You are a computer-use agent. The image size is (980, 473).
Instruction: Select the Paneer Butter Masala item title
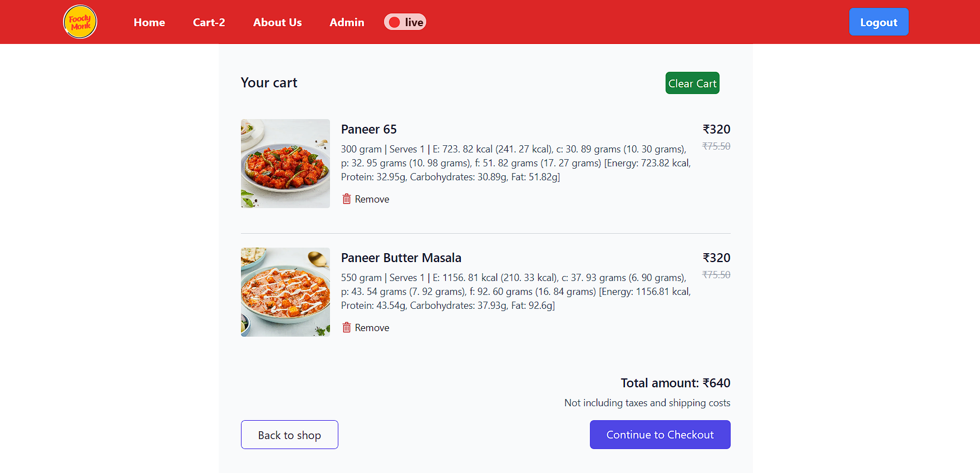click(x=401, y=258)
